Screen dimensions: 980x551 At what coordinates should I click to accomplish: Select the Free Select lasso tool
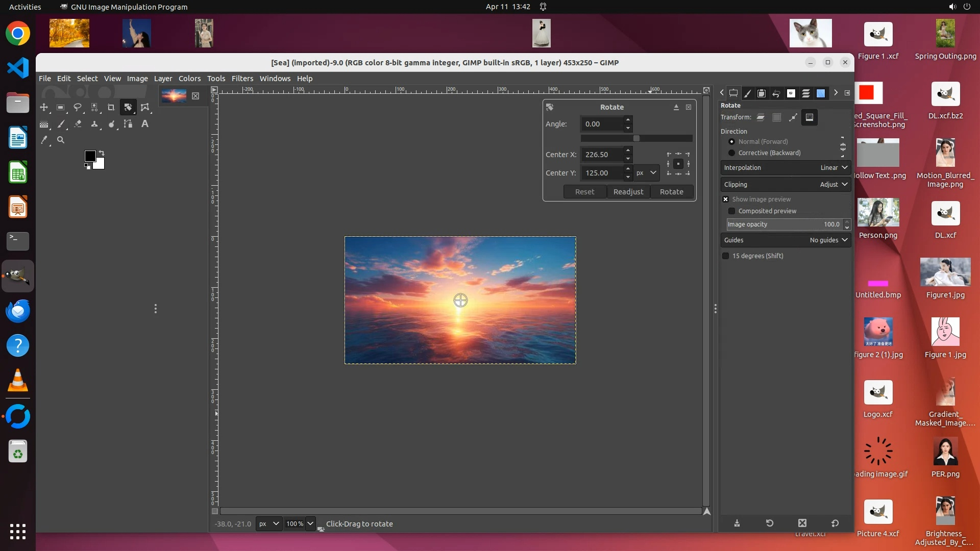[x=78, y=107]
